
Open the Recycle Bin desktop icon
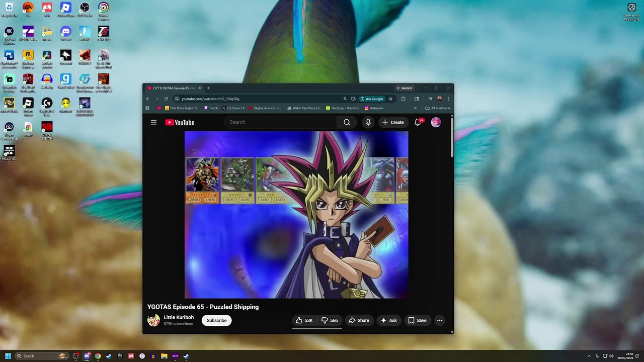9,10
